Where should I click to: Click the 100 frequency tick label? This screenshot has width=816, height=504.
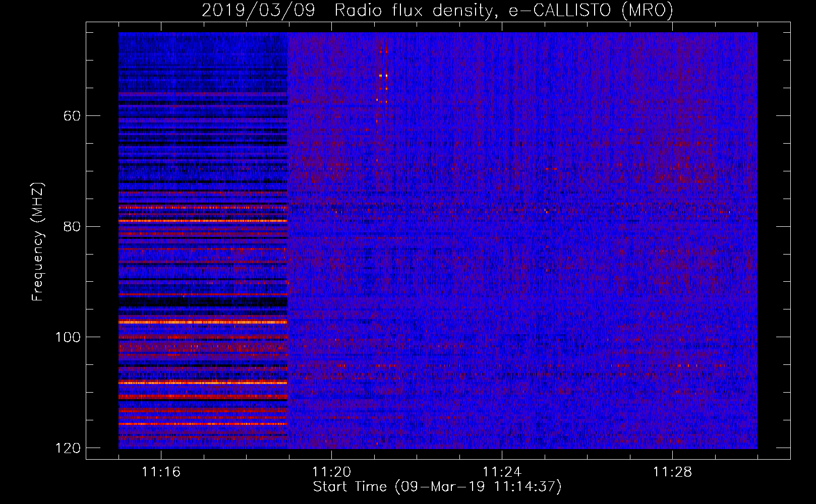click(x=68, y=337)
